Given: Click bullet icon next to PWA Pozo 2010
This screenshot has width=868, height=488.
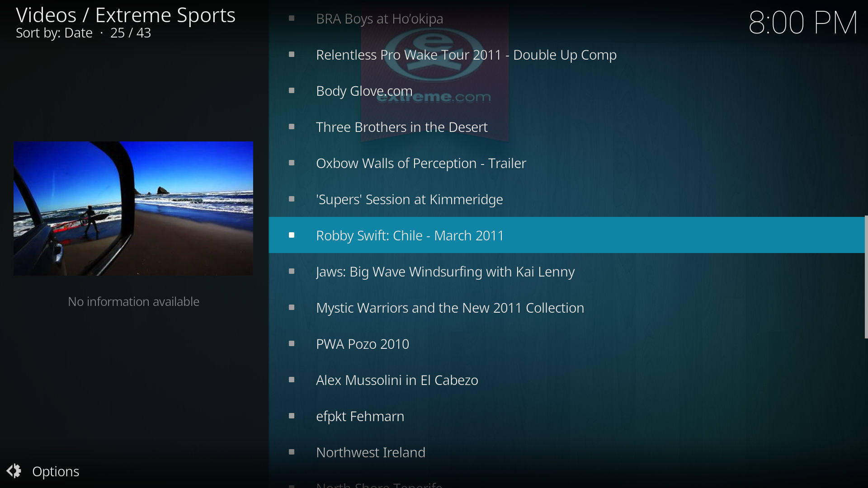Looking at the screenshot, I should click(292, 344).
